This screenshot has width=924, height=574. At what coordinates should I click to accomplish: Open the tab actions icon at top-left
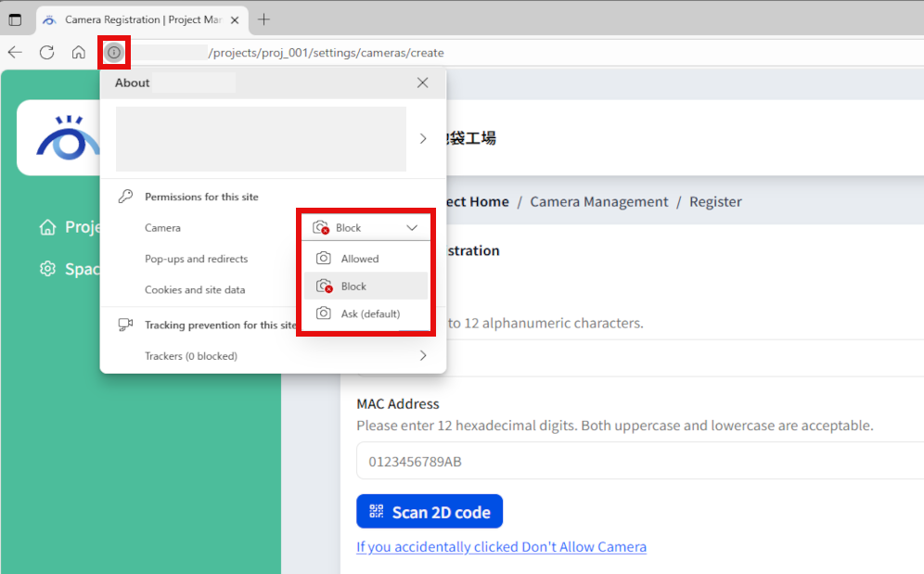click(16, 19)
